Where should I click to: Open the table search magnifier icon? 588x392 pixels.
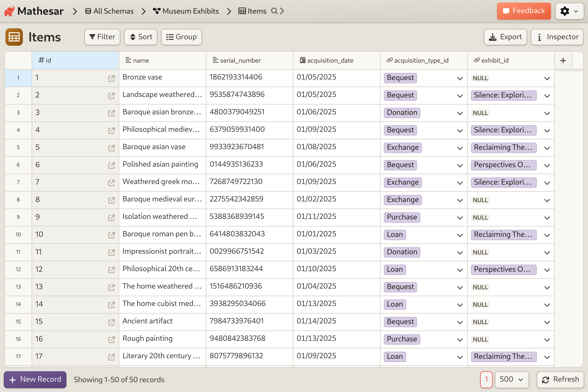[274, 11]
